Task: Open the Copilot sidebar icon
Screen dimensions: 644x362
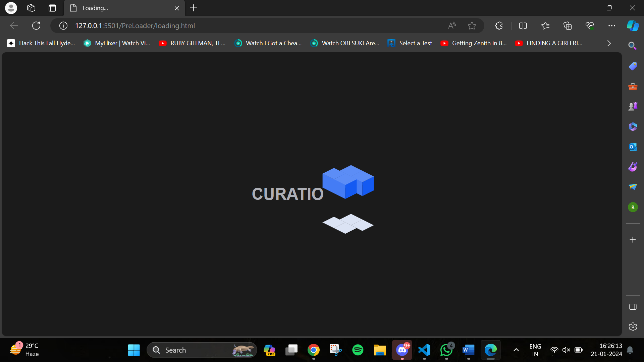Action: 633,26
